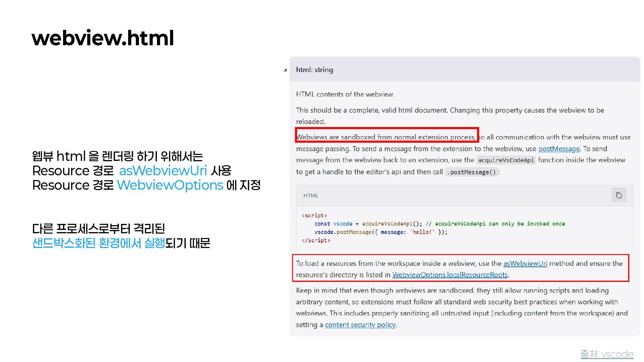Follow the asWebviewUri link in documentation
The height and width of the screenshot is (362, 644).
coord(525,263)
